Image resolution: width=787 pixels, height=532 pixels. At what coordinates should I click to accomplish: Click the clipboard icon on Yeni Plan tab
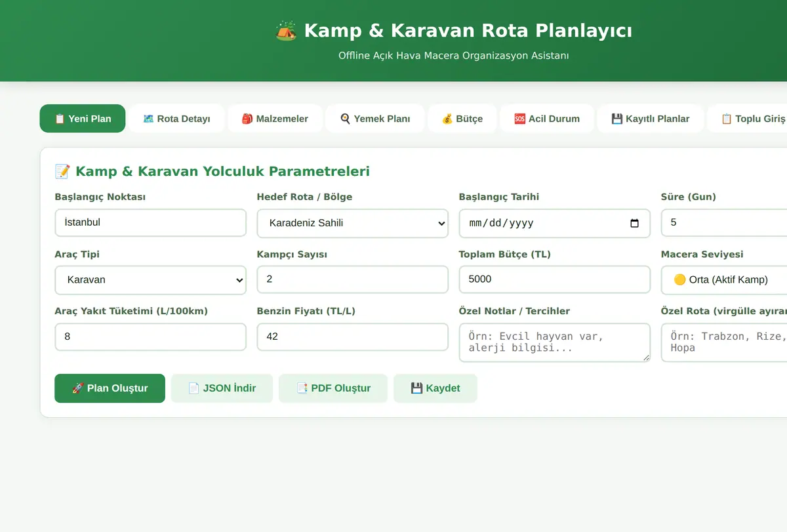(x=60, y=119)
